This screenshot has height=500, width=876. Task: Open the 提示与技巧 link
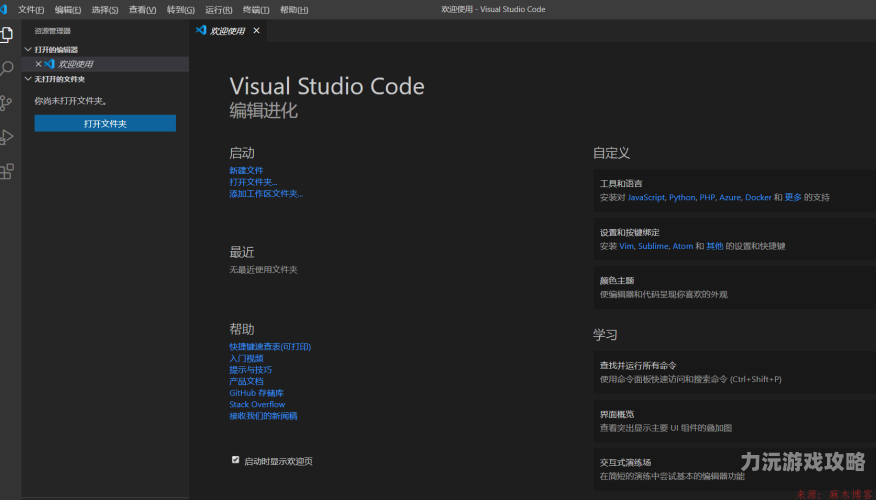click(250, 370)
